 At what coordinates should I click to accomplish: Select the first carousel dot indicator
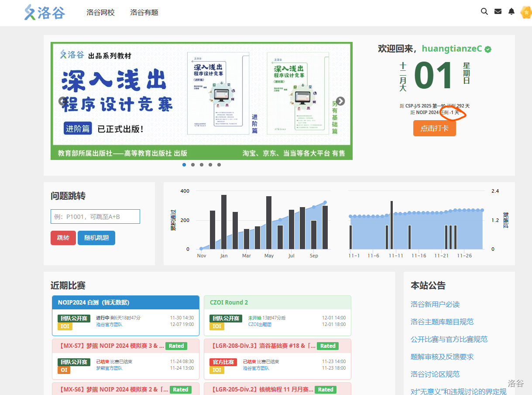pyautogui.click(x=184, y=165)
